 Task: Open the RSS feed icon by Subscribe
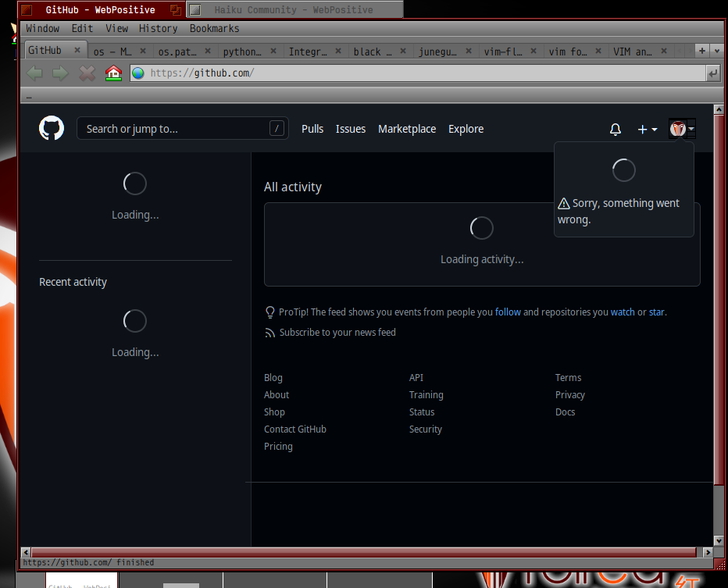pyautogui.click(x=269, y=333)
